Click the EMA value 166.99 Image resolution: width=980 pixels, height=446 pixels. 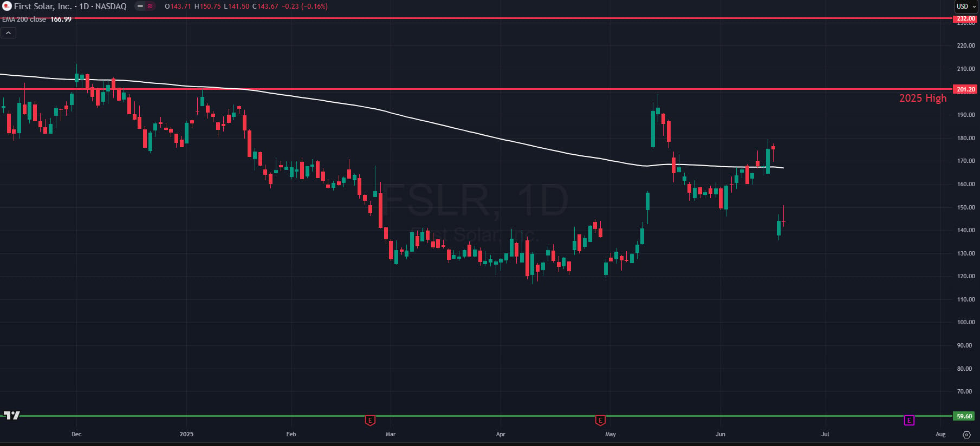(61, 19)
